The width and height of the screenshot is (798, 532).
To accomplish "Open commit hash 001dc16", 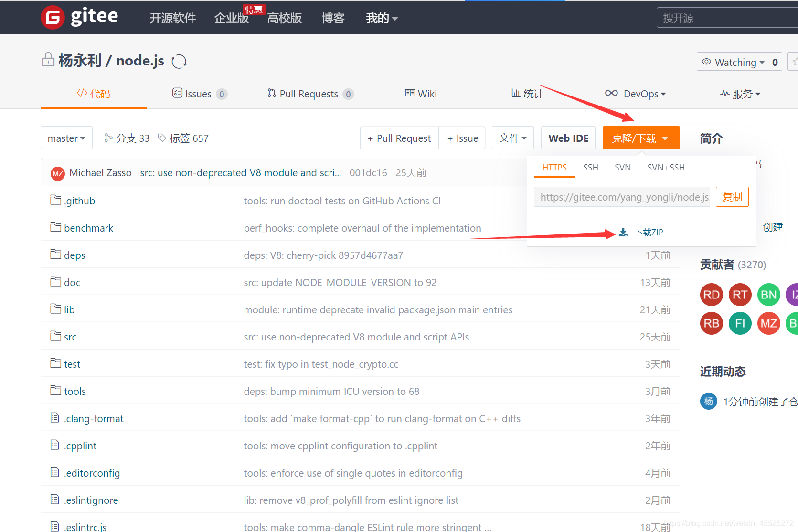I will [x=368, y=173].
